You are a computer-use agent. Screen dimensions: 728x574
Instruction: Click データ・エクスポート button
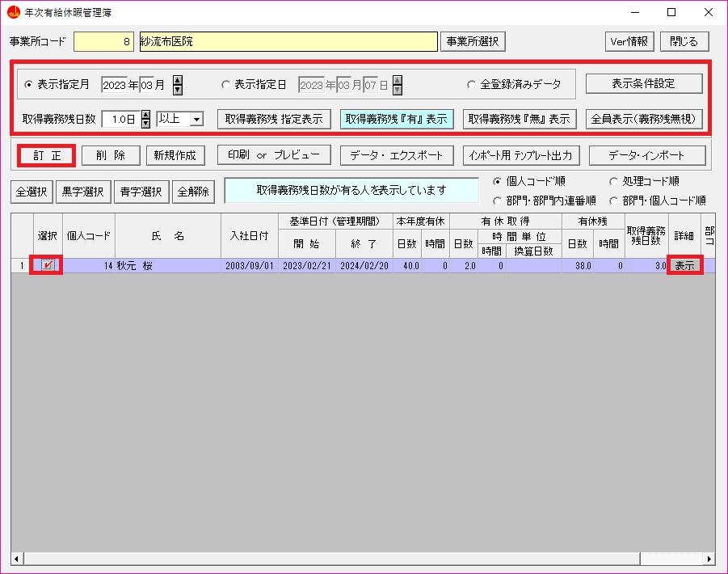coord(397,155)
